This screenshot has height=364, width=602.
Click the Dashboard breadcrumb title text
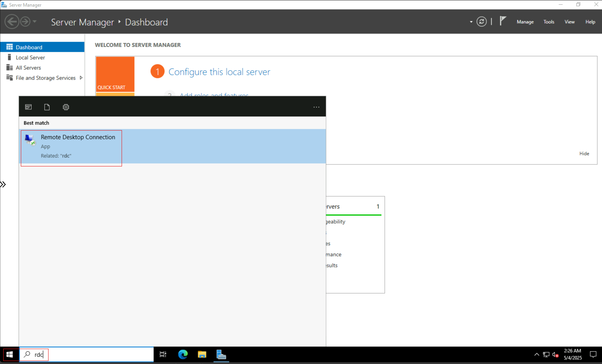pos(146,22)
